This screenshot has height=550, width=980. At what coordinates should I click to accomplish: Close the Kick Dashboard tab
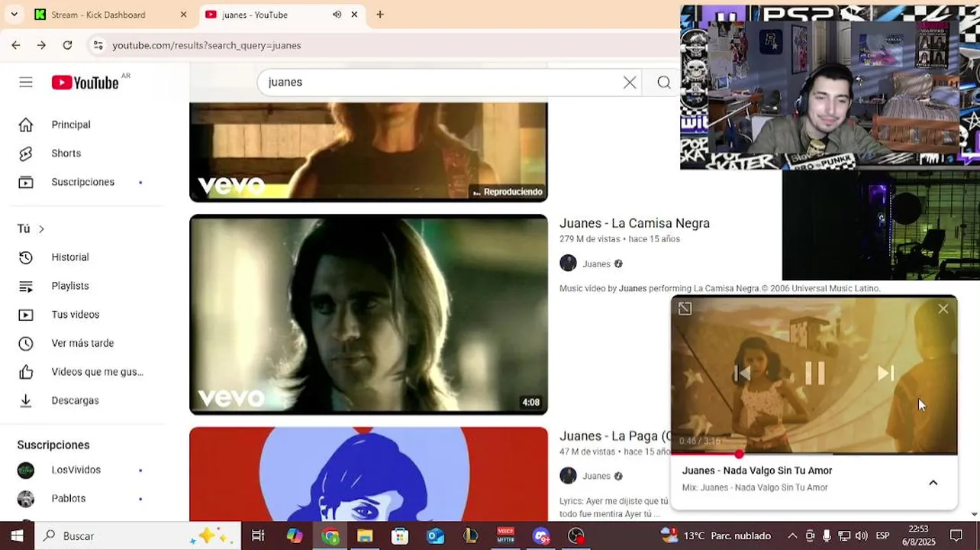pos(183,15)
